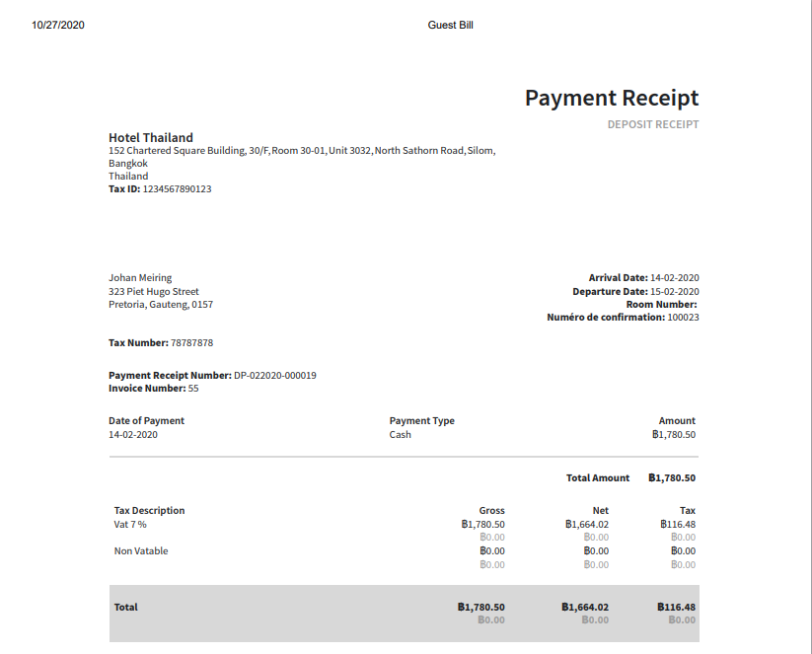Click the Amount column header
812x654 pixels.
point(677,421)
